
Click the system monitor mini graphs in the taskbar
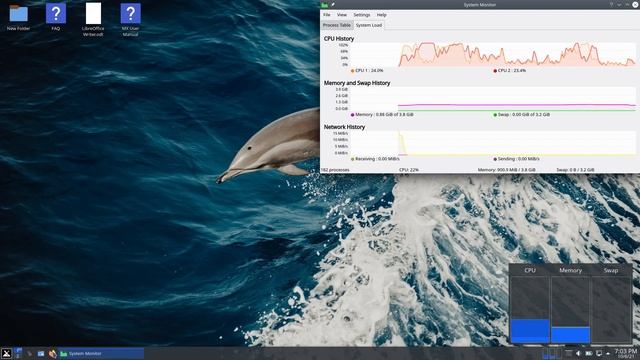pyautogui.click(x=551, y=353)
